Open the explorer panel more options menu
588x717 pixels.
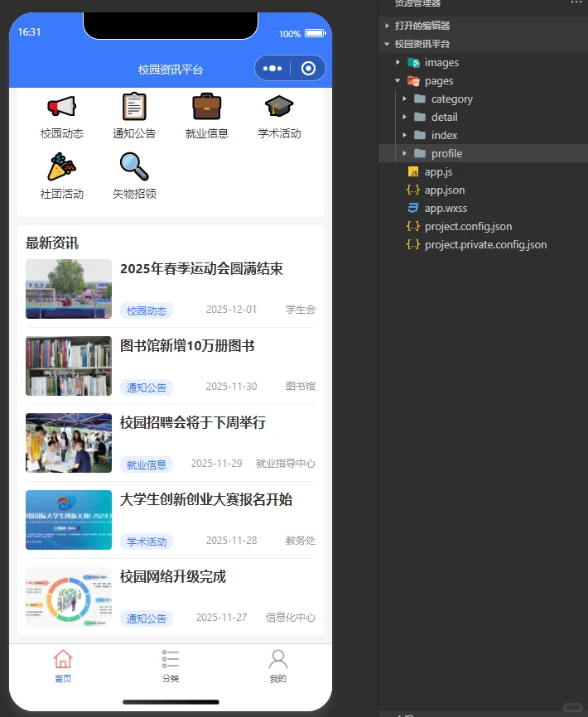point(576,2)
